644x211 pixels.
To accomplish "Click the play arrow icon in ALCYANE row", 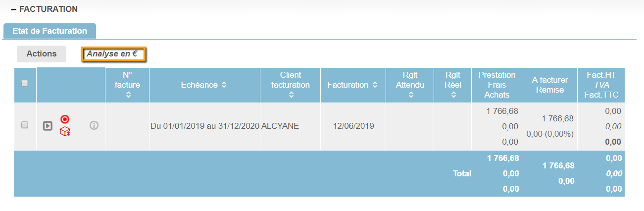I will coord(48,126).
